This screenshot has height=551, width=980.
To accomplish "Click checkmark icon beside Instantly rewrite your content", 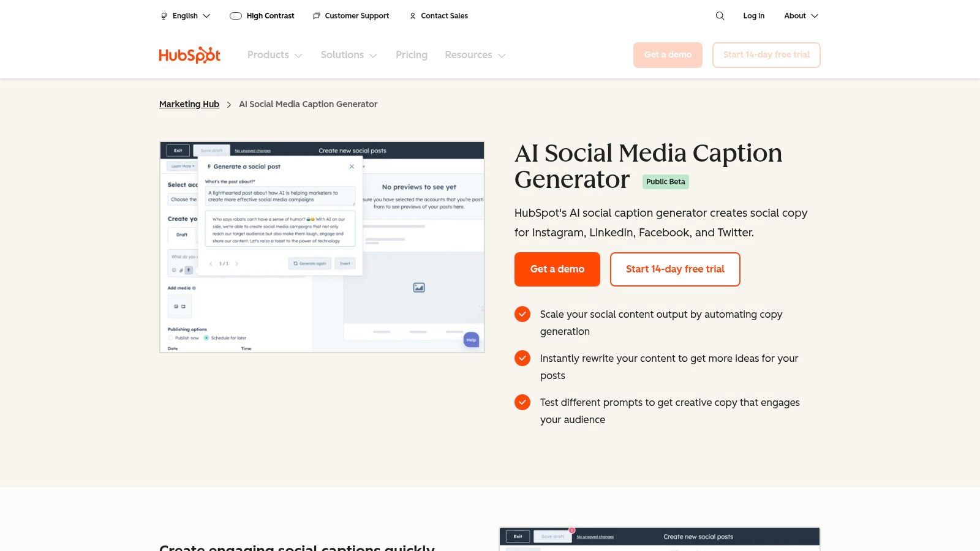I will point(522,358).
